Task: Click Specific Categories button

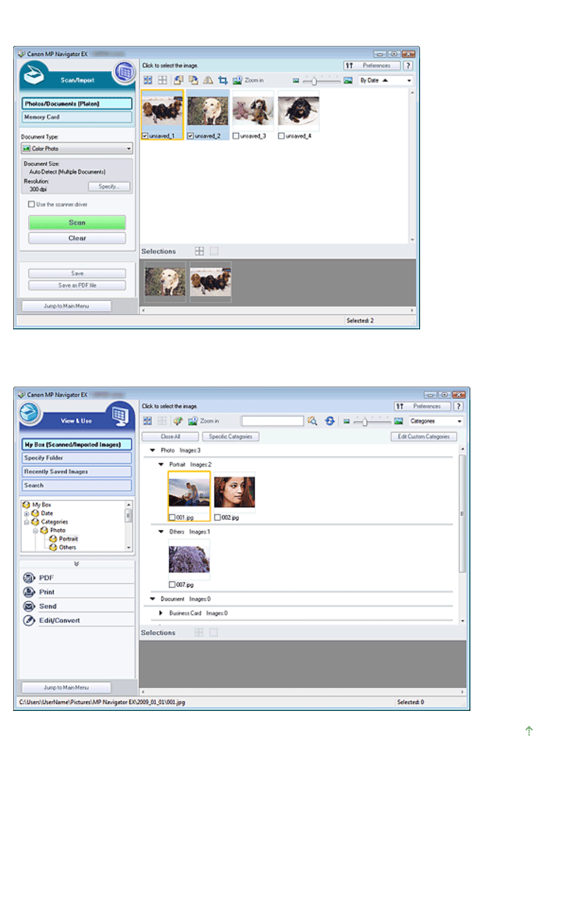Action: 231,436
